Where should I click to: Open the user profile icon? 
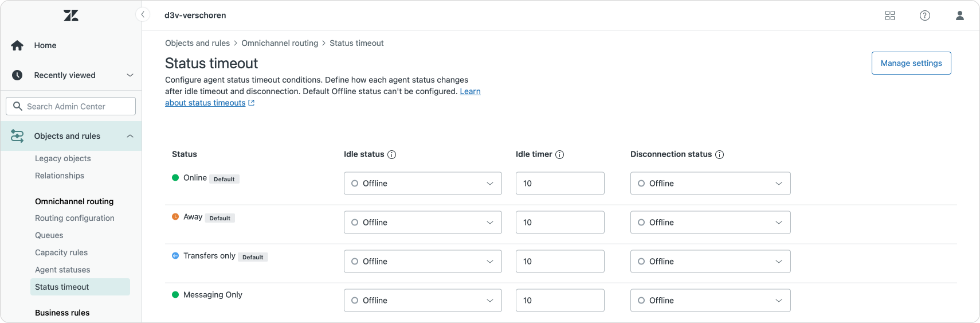coord(959,15)
